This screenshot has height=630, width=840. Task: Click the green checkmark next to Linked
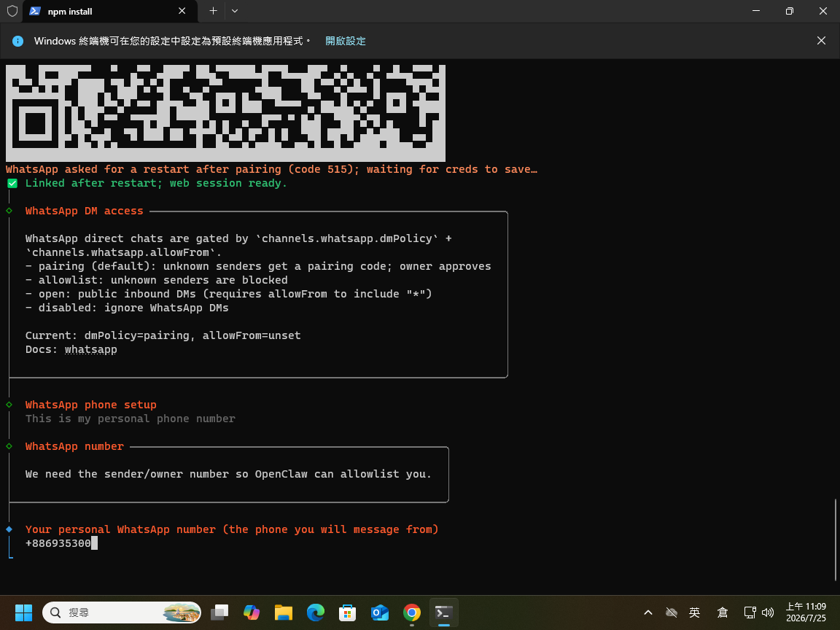point(12,183)
